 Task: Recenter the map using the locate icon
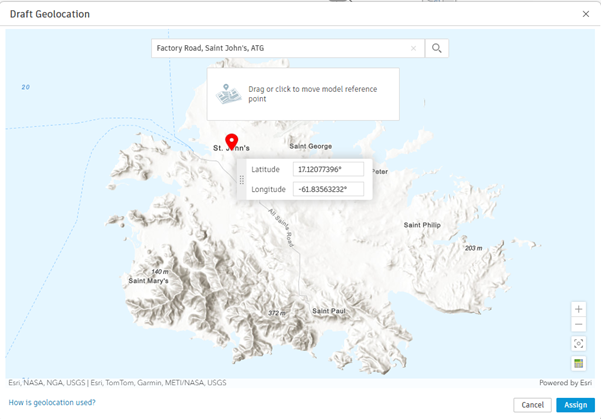pos(578,343)
